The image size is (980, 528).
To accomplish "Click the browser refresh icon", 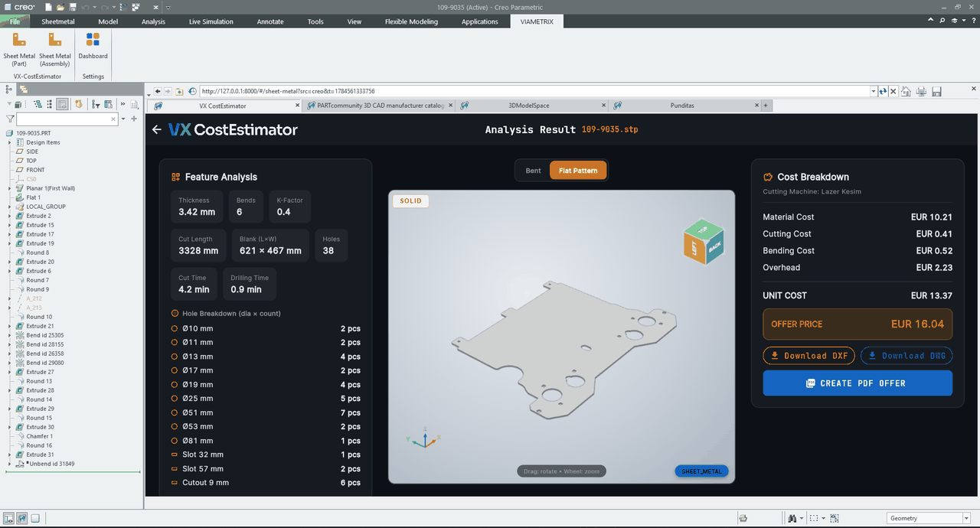I will point(883,91).
